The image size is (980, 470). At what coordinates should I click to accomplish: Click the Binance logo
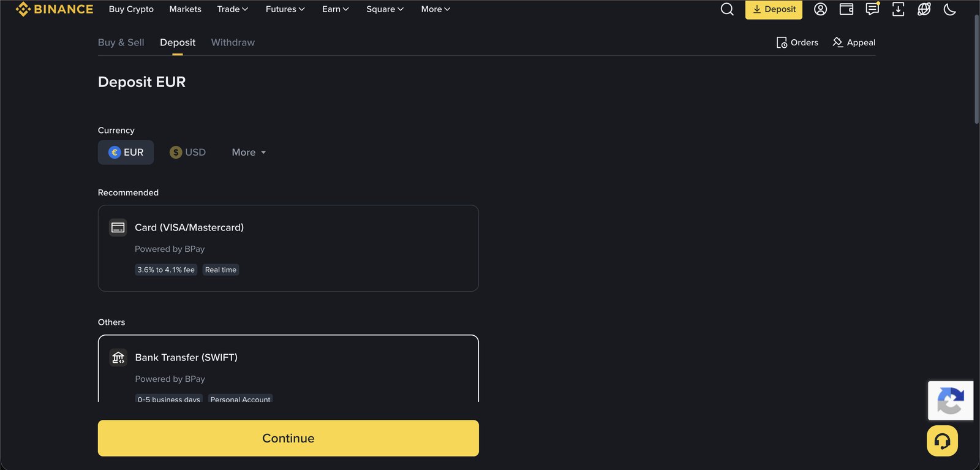click(x=55, y=9)
